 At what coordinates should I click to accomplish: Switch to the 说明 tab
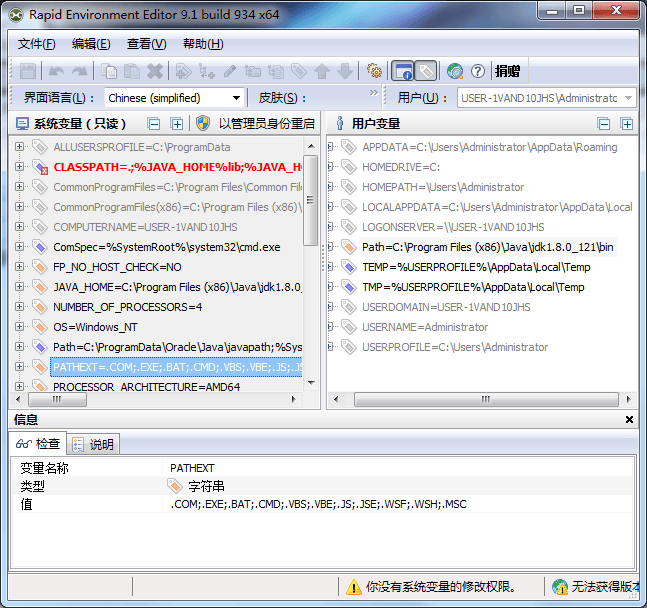(94, 444)
